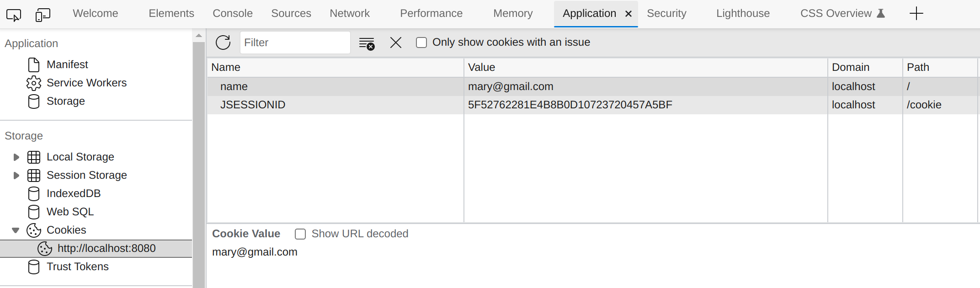Switch to the Network tab

click(x=349, y=14)
